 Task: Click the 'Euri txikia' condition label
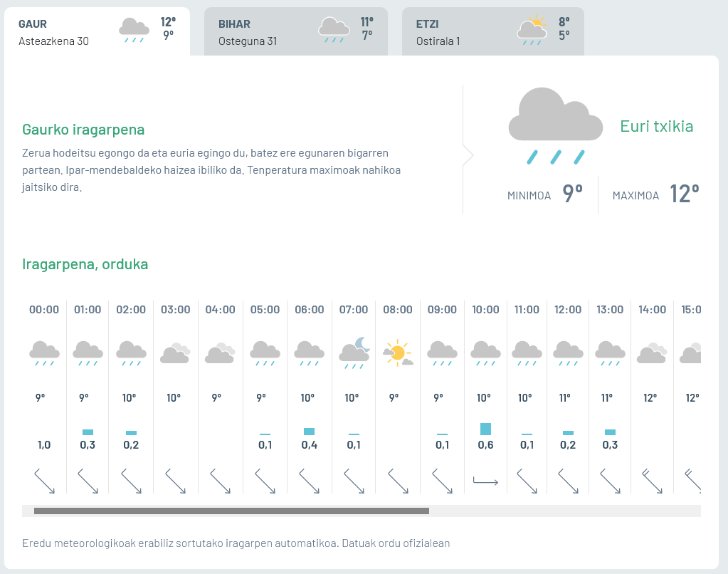657,127
